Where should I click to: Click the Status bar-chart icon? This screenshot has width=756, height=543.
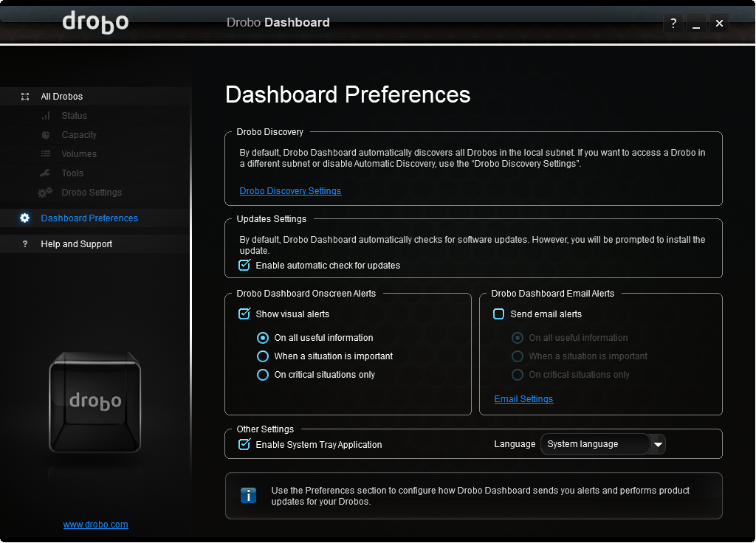(46, 116)
